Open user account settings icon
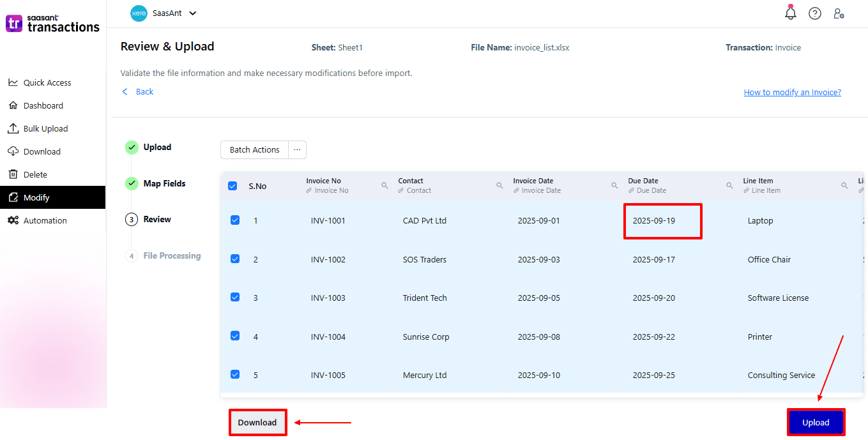The height and width of the screenshot is (440, 868). (839, 13)
